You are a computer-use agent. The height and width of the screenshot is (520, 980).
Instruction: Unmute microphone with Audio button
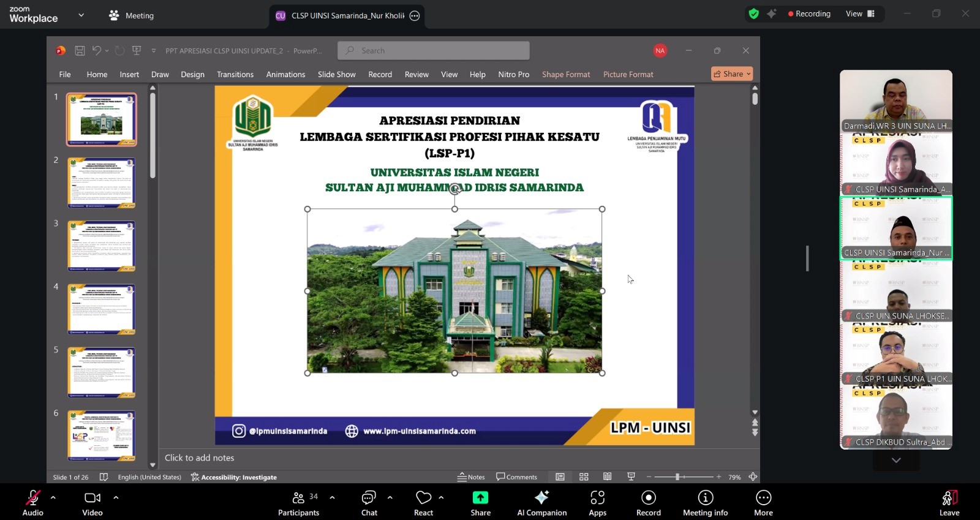[x=33, y=503]
